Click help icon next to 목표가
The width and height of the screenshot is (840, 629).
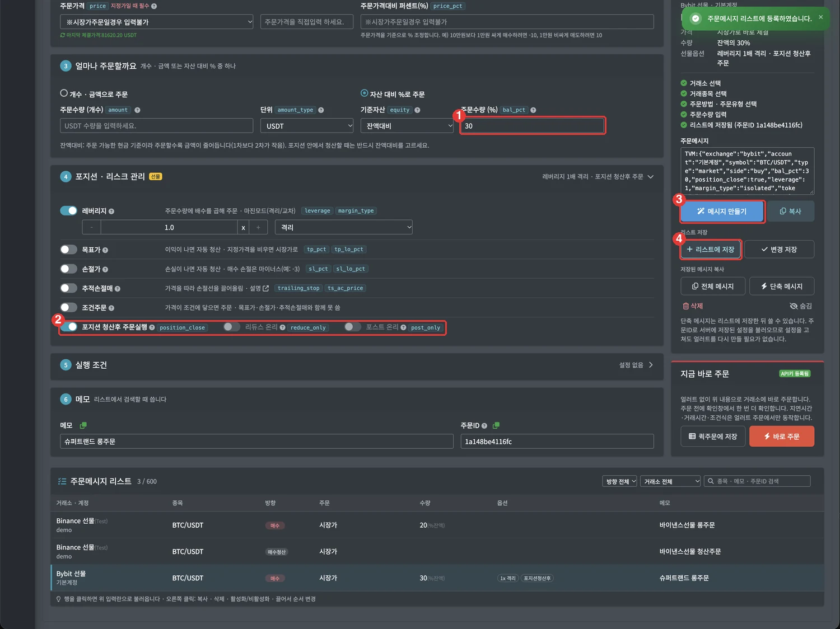point(105,250)
